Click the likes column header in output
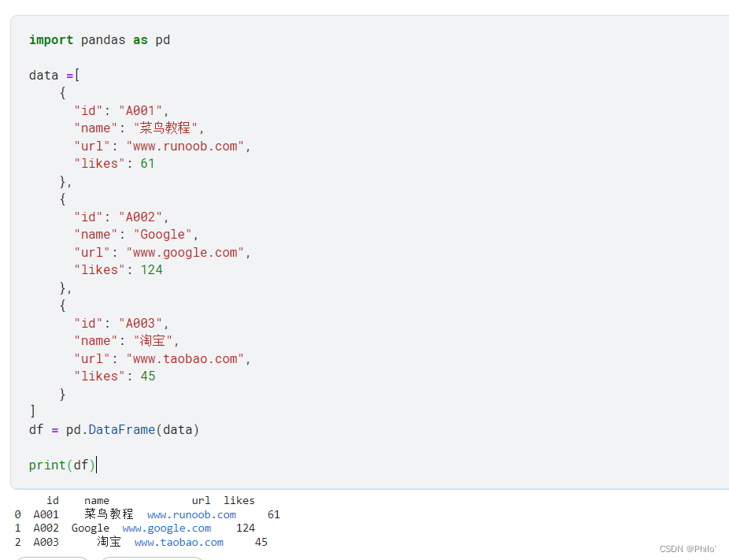 (239, 500)
